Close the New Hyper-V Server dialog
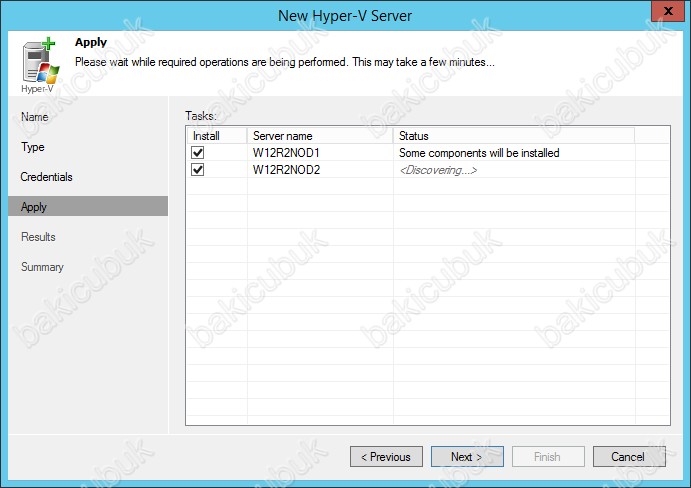This screenshot has width=691, height=488. pyautogui.click(x=668, y=11)
